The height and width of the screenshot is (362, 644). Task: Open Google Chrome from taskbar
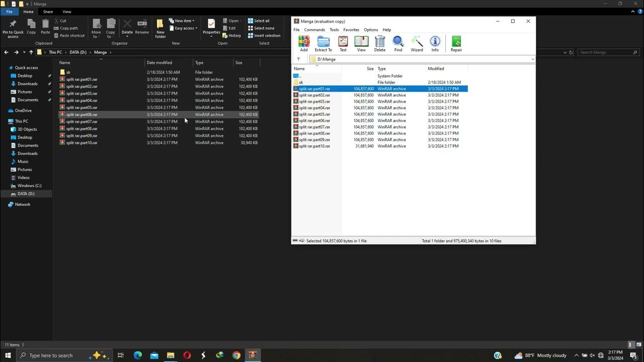tap(236, 355)
